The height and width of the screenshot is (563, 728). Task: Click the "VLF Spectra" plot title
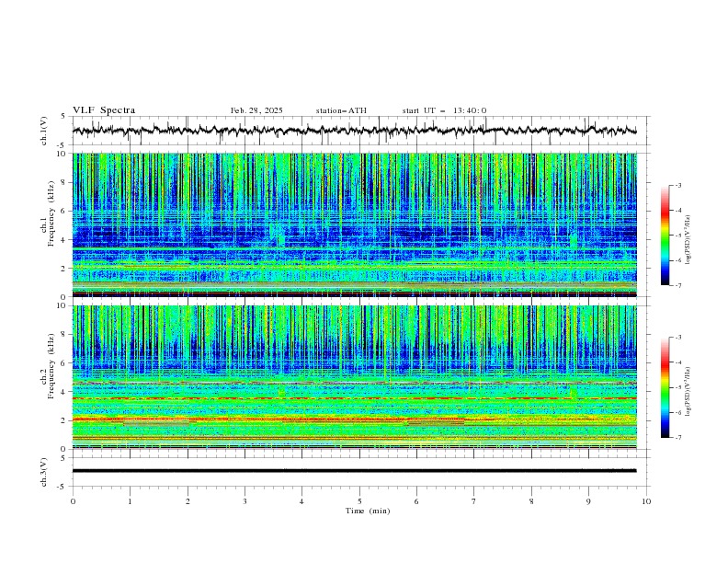pyautogui.click(x=104, y=110)
